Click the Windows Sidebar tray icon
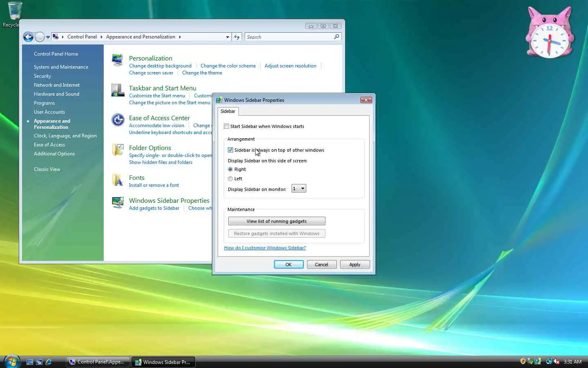Screen dimensions: 588x368 point(538,361)
